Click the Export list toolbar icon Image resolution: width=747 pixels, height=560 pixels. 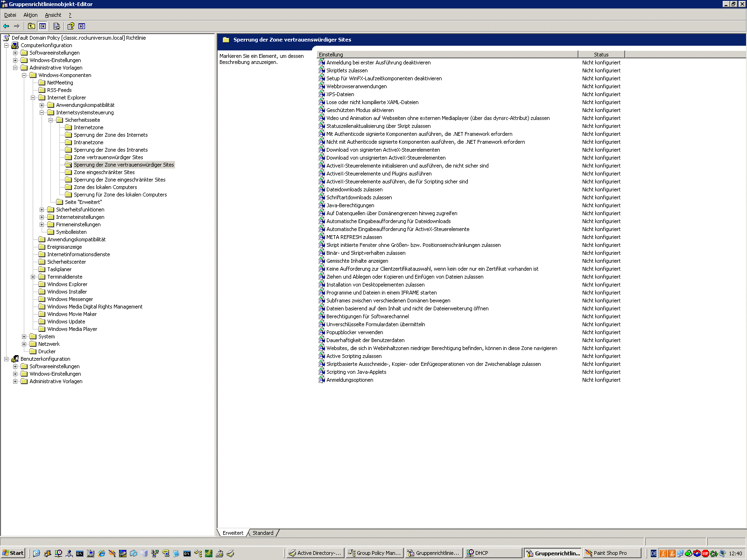pos(56,26)
